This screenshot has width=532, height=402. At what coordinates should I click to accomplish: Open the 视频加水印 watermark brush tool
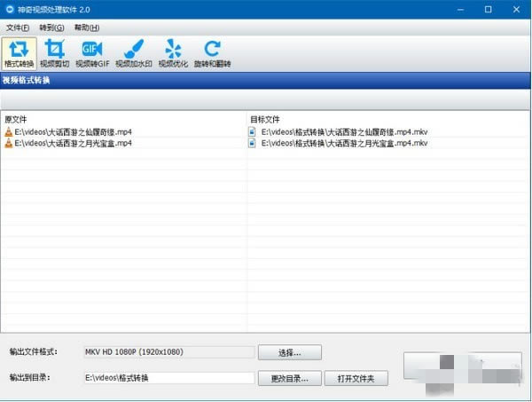tap(134, 53)
